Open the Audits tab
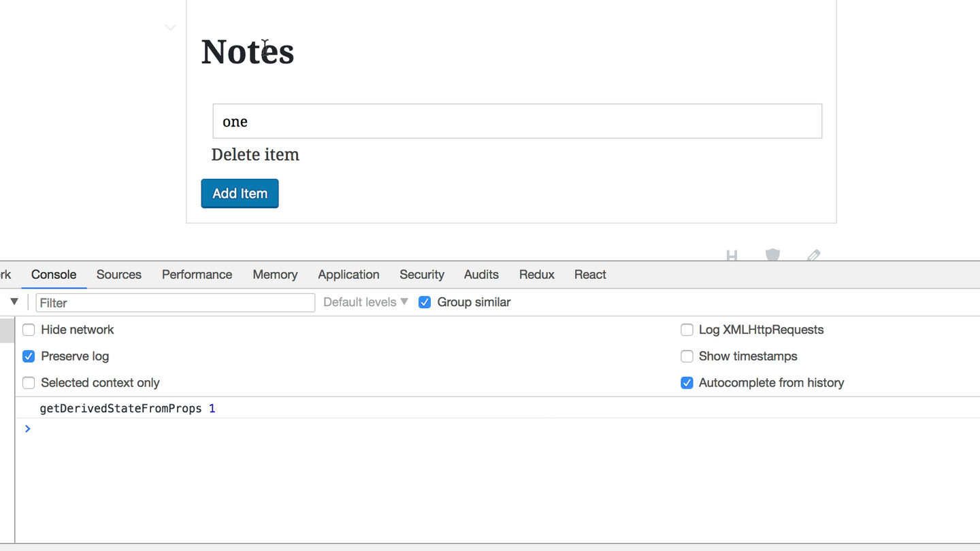 point(481,275)
